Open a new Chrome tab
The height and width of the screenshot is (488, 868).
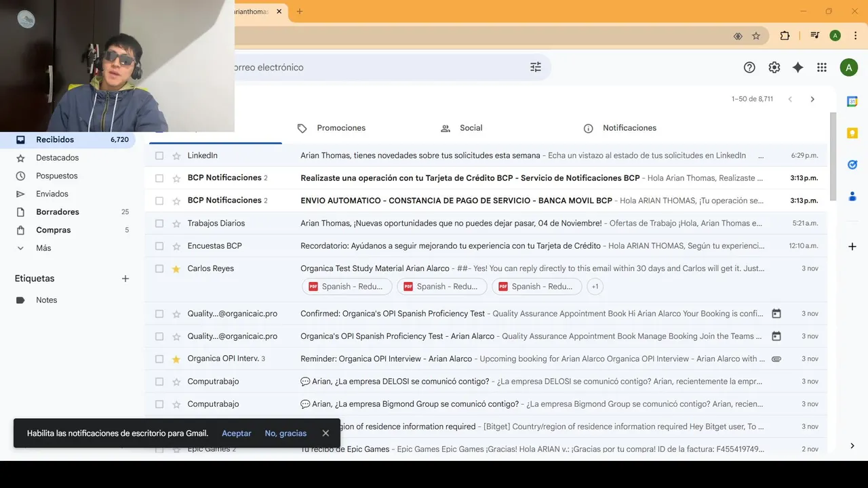click(300, 12)
